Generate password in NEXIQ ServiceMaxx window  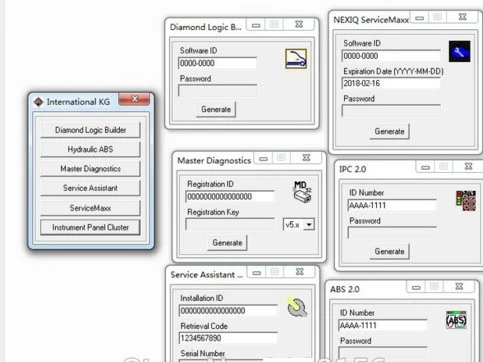tap(389, 131)
